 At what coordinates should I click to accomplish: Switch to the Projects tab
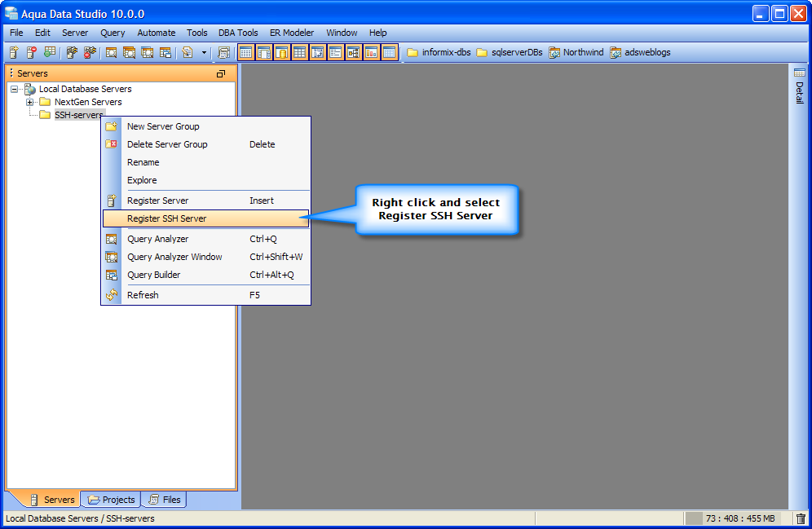pyautogui.click(x=112, y=500)
